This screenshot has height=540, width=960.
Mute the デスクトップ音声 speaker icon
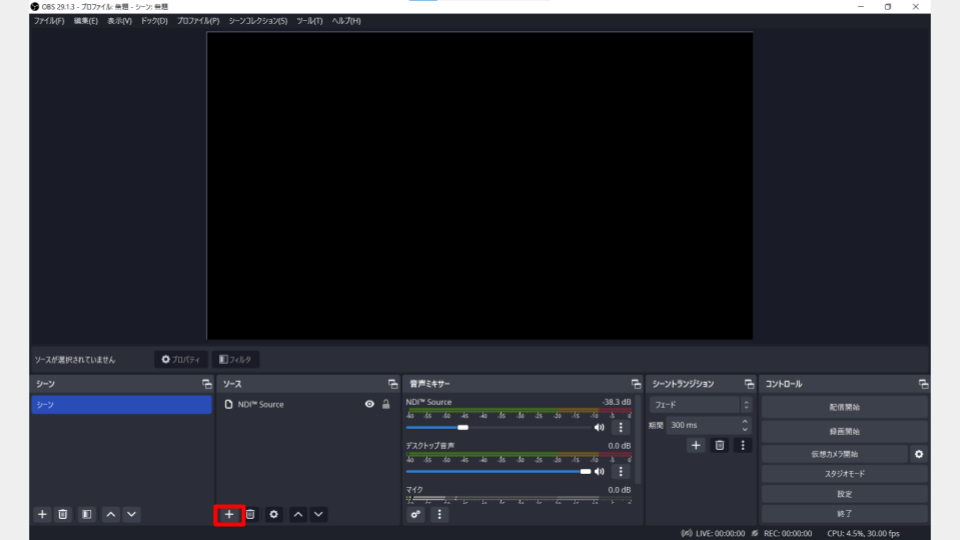(599, 471)
